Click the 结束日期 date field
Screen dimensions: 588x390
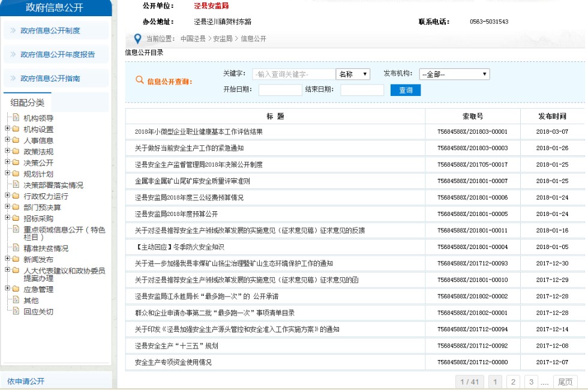tap(362, 90)
